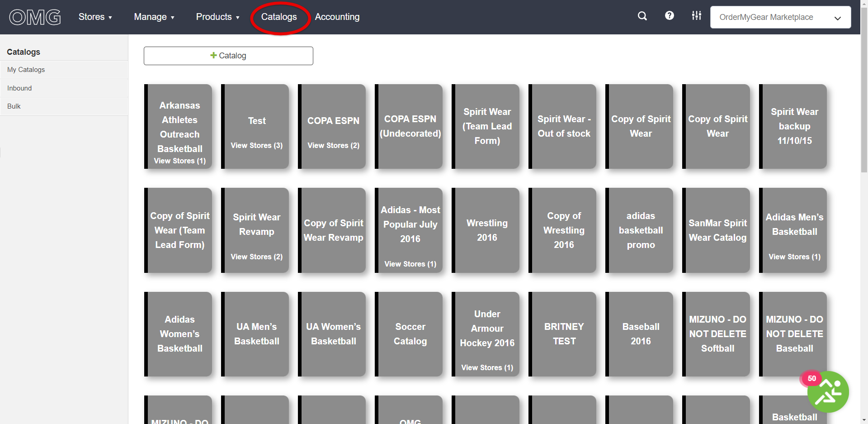This screenshot has height=424, width=868.
Task: View Stores (1) for Arkansas Athletes catalog
Action: (180, 161)
